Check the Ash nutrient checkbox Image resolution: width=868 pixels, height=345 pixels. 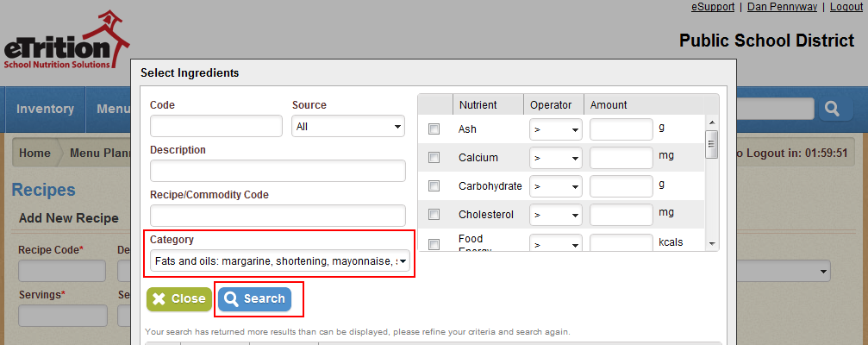(x=434, y=129)
